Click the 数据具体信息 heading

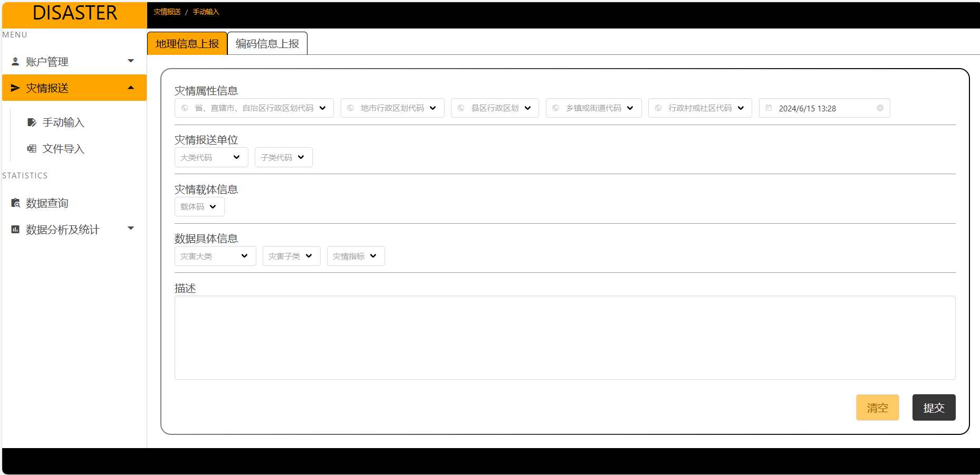tap(206, 239)
